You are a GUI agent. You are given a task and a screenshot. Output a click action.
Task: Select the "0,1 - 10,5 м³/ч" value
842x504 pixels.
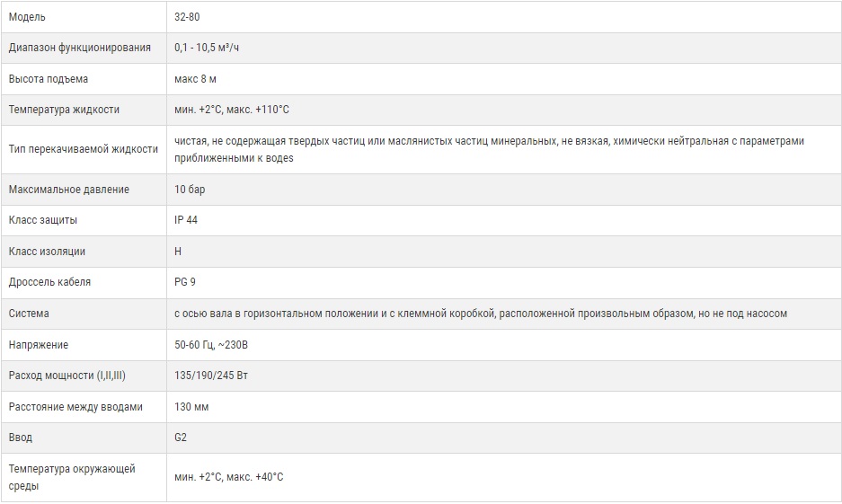[x=207, y=48]
